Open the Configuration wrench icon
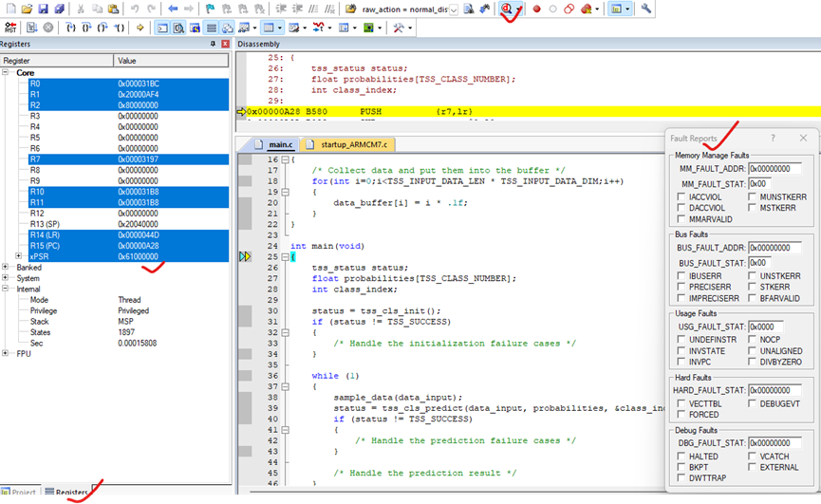The image size is (821, 504). click(646, 9)
